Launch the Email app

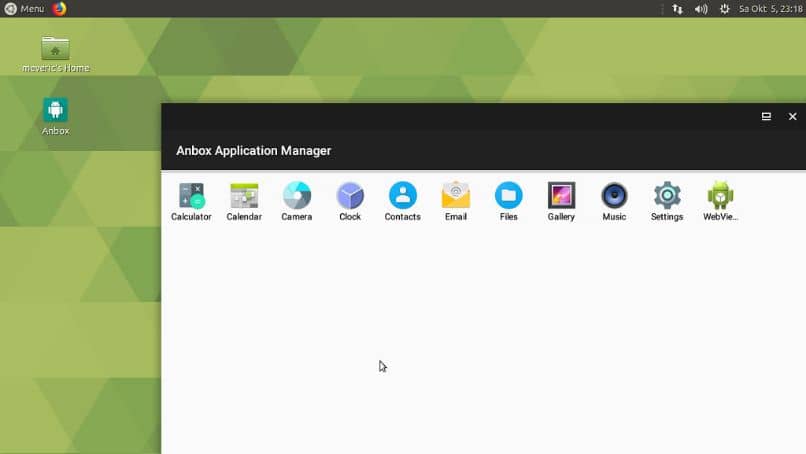click(456, 202)
